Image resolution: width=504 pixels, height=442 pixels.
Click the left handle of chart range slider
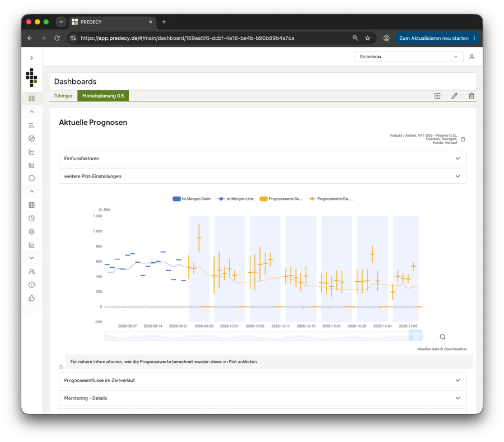[410, 336]
